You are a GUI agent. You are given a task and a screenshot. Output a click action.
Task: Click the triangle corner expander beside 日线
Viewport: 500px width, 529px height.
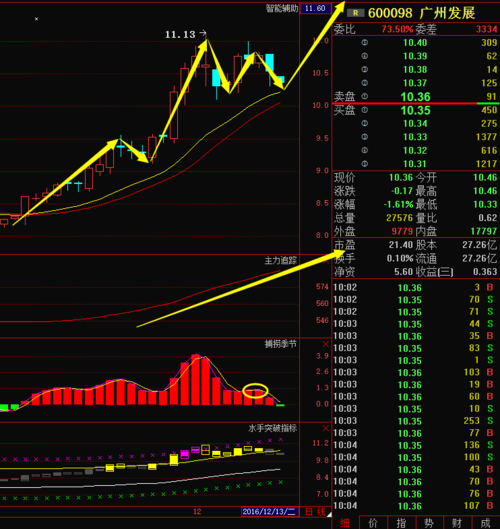pyautogui.click(x=329, y=514)
